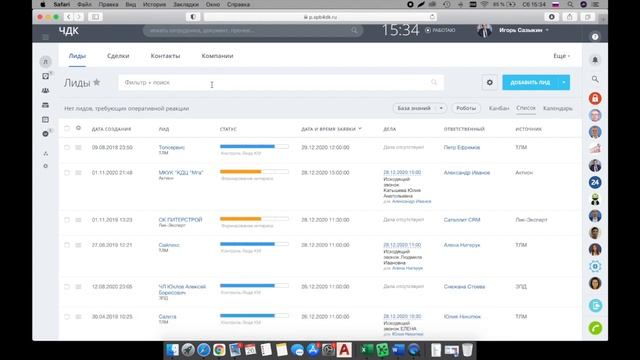Click the sitemap structure icon in left sidebar
The height and width of the screenshot is (360, 640).
click(x=46, y=153)
